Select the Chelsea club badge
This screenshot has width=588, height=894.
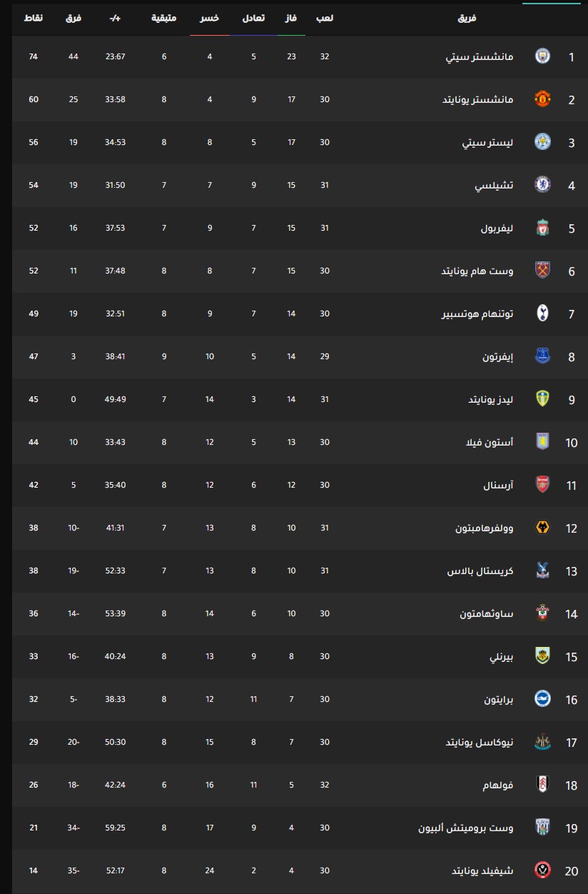(543, 185)
